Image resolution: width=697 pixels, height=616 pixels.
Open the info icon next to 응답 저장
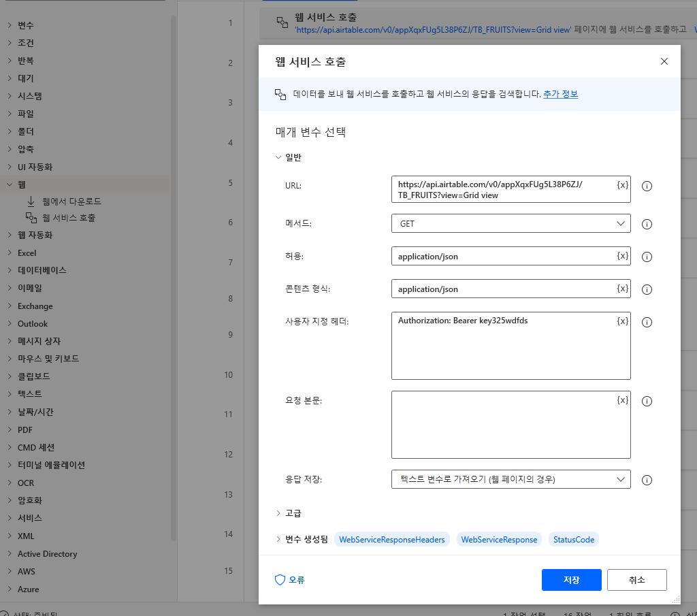[647, 480]
